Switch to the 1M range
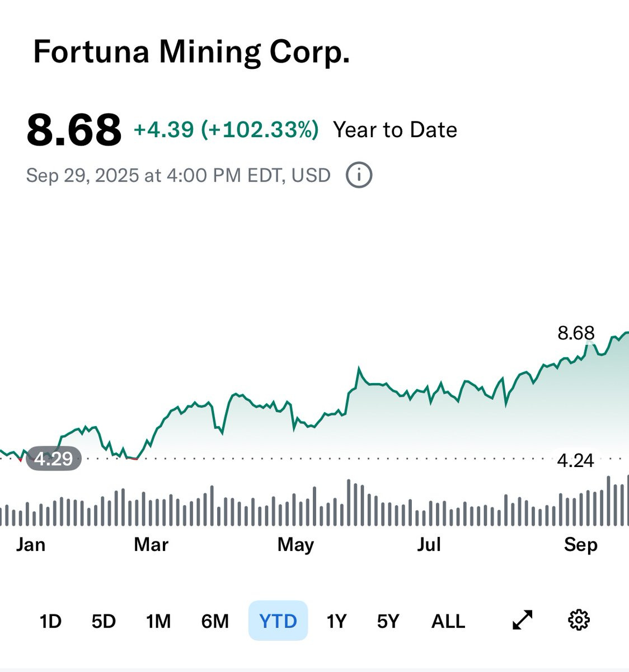 tap(158, 621)
